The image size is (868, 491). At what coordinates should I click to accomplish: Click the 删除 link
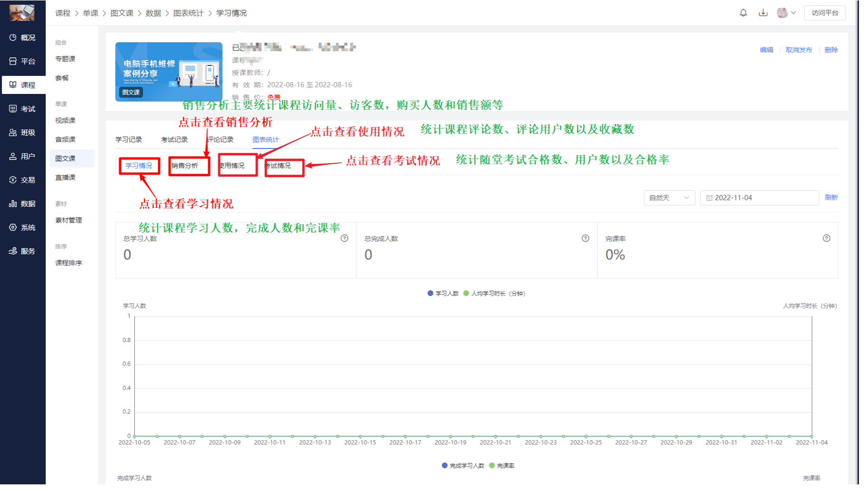coord(831,50)
